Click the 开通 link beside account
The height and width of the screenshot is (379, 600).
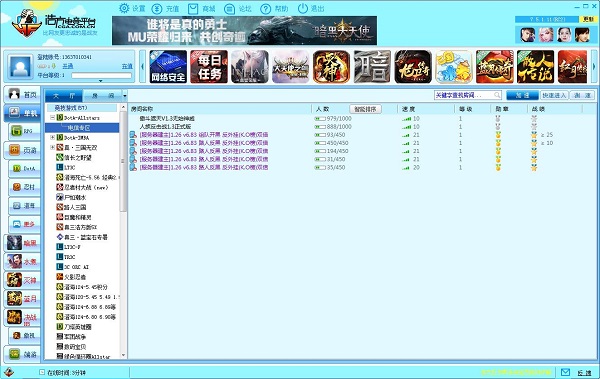click(x=68, y=66)
